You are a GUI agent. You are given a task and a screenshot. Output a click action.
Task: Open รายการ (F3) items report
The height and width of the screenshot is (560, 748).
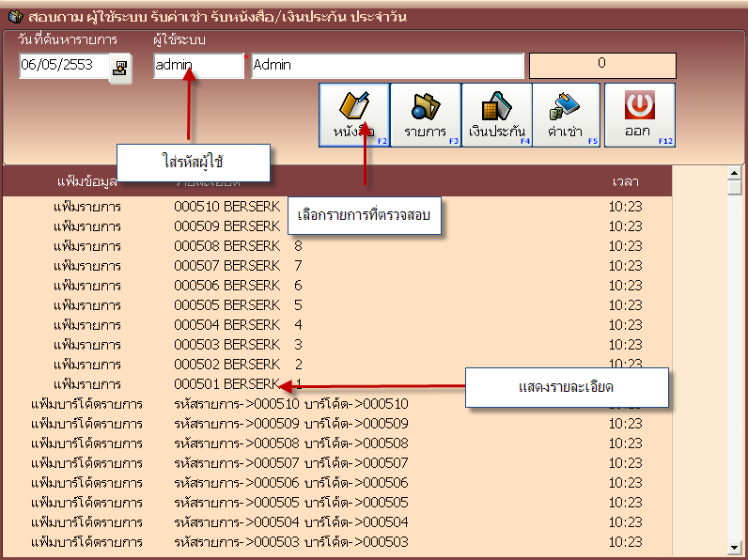(x=425, y=115)
